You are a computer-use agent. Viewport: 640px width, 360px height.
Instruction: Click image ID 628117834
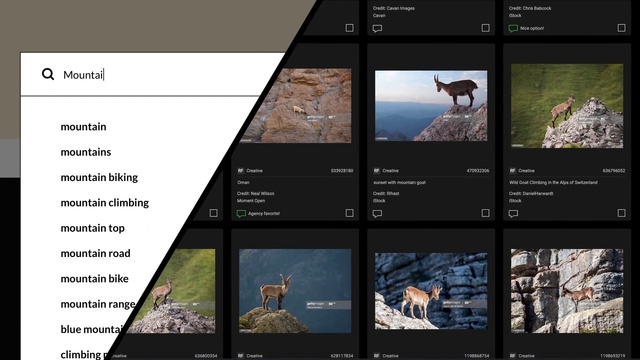[x=342, y=356]
